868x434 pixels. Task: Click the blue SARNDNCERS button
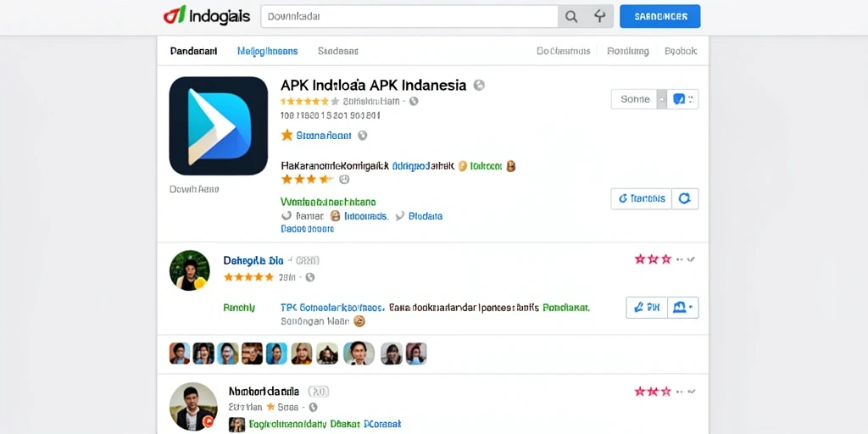(659, 17)
